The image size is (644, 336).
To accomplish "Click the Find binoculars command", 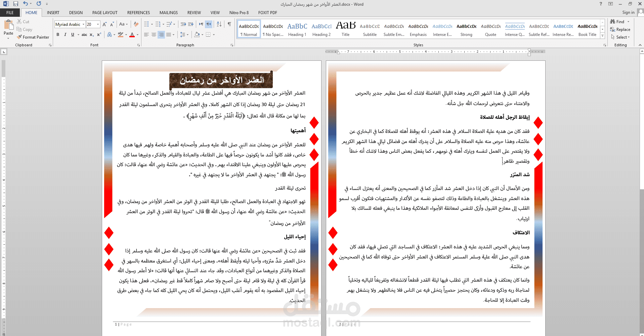I will tap(617, 22).
